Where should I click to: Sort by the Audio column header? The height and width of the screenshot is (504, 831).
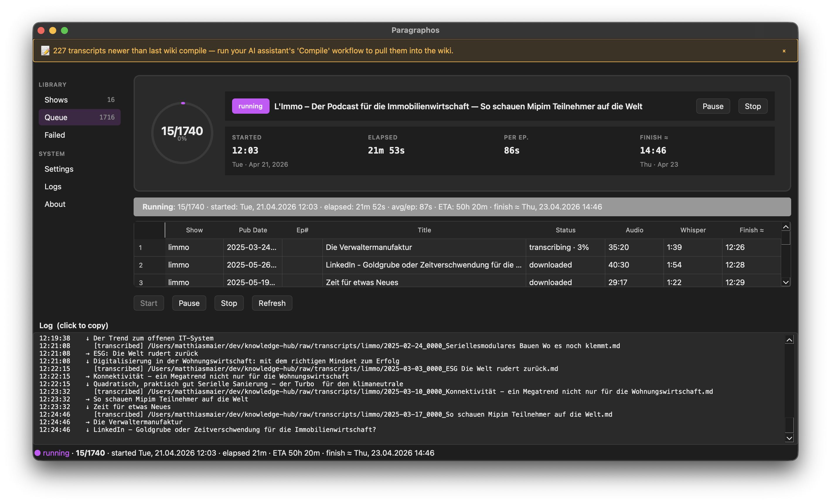(x=634, y=230)
